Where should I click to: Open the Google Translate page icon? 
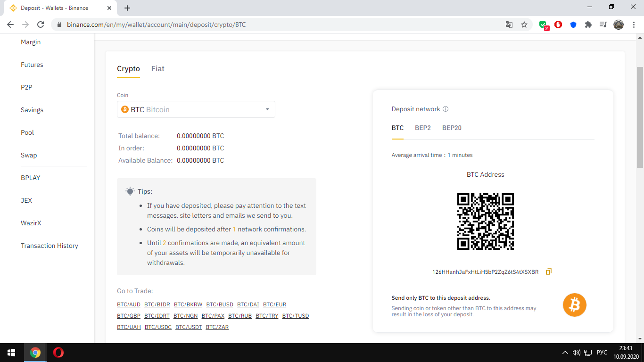click(x=509, y=25)
